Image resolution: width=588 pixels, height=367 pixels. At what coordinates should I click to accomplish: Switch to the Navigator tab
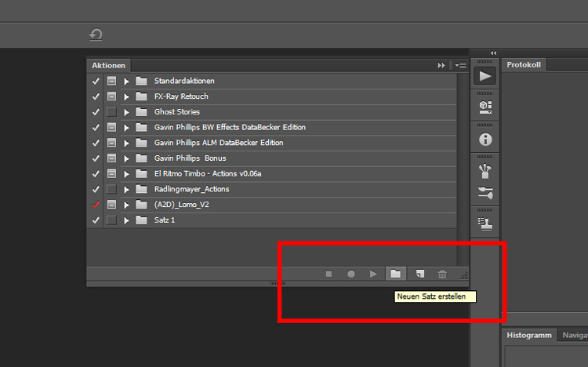point(573,335)
